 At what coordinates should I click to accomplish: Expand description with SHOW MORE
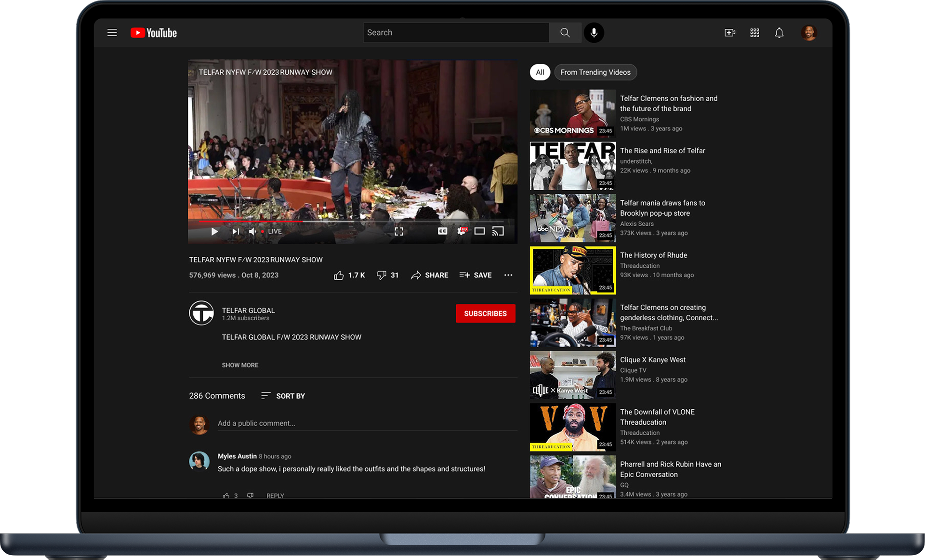pos(240,365)
